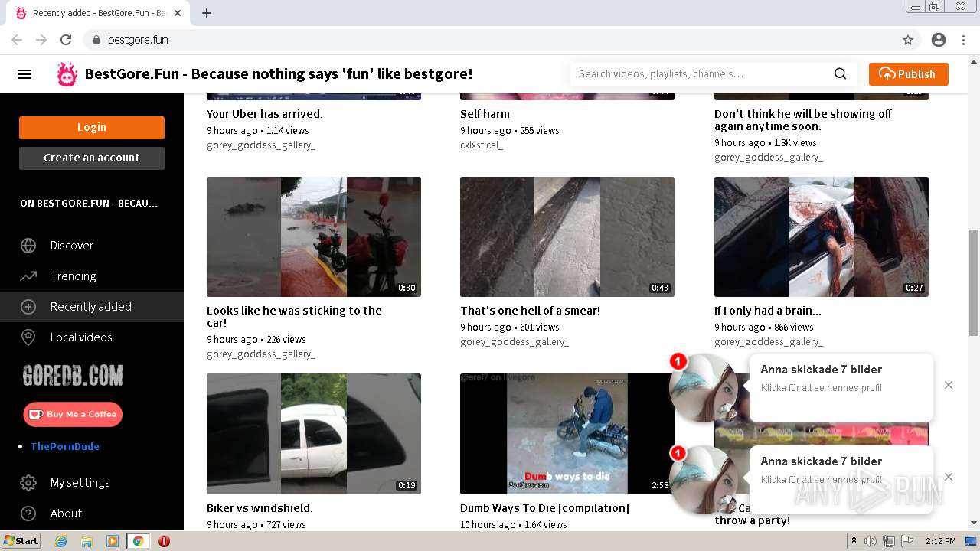Click the search magnifier icon
The width and height of the screenshot is (980, 551).
point(840,74)
